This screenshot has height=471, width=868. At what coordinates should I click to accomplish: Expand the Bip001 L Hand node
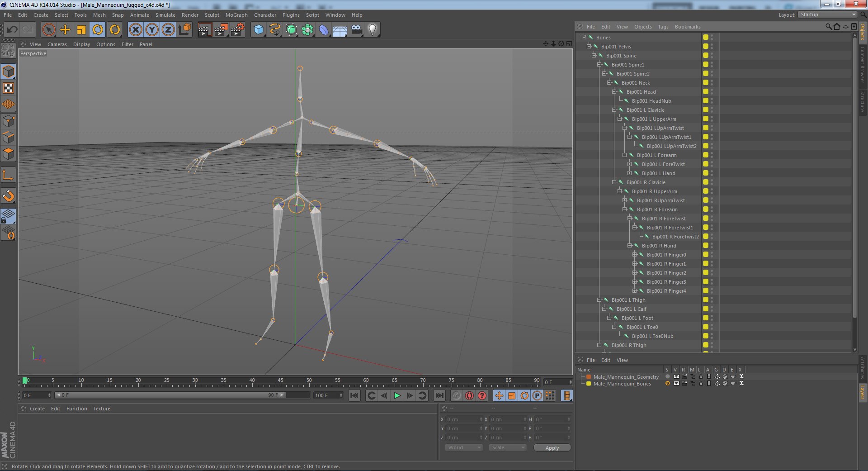point(629,173)
